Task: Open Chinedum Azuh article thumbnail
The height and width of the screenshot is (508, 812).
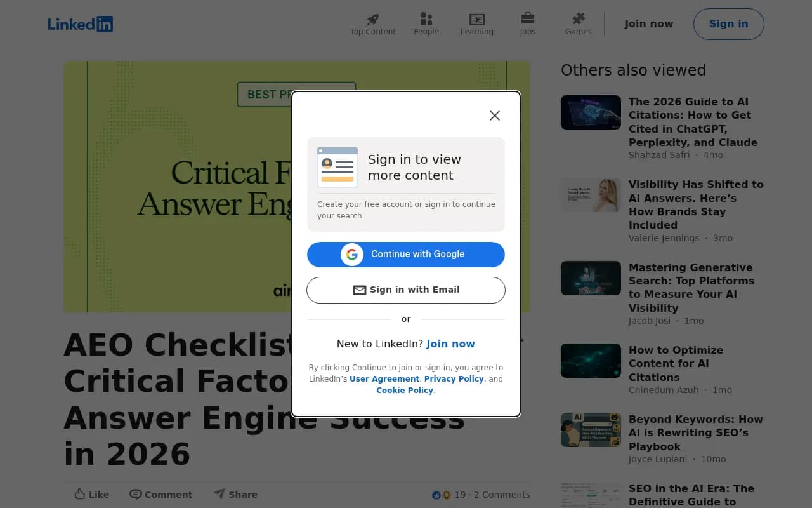Action: (x=591, y=361)
